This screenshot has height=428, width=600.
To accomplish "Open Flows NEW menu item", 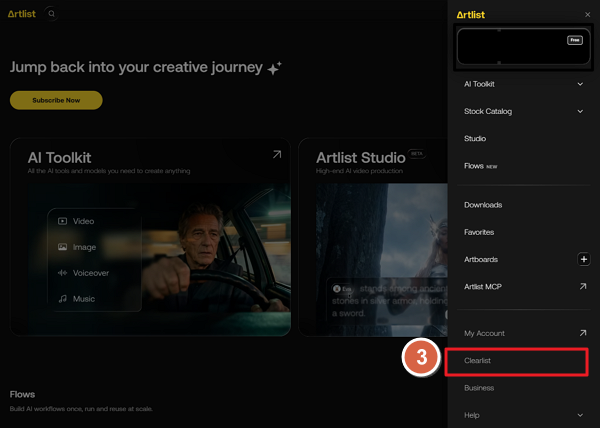I will 481,166.
